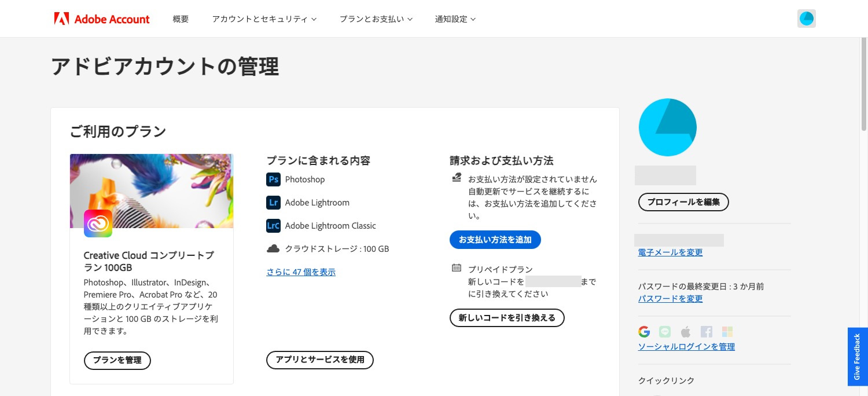Click 新しいコードを引き換える button
Screen dimensions: 868x396
[x=507, y=318]
